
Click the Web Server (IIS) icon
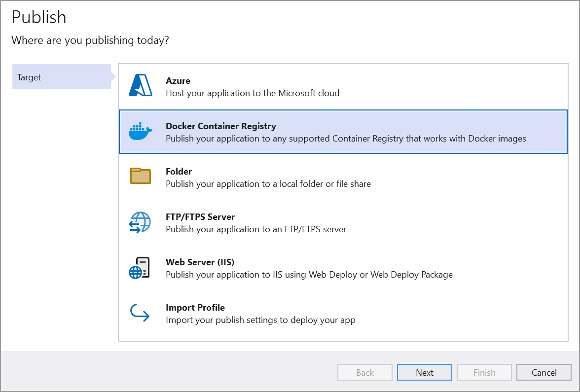(x=140, y=266)
